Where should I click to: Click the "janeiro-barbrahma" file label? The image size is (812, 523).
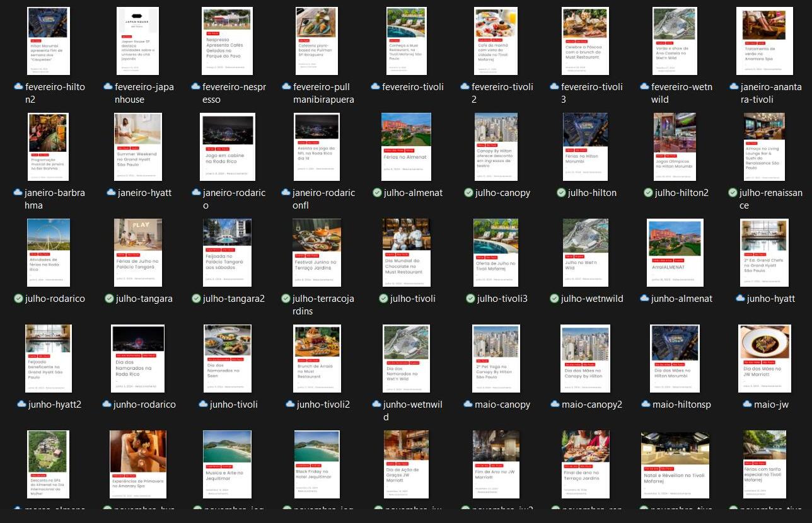coord(55,199)
